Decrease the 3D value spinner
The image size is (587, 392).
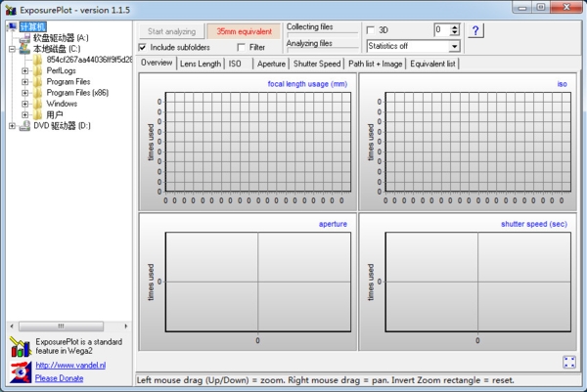coord(455,32)
